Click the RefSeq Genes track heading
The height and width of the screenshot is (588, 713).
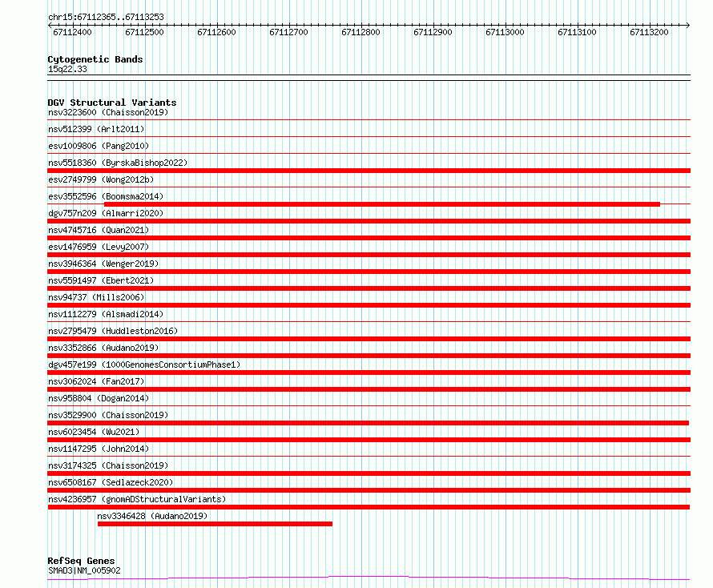click(81, 562)
